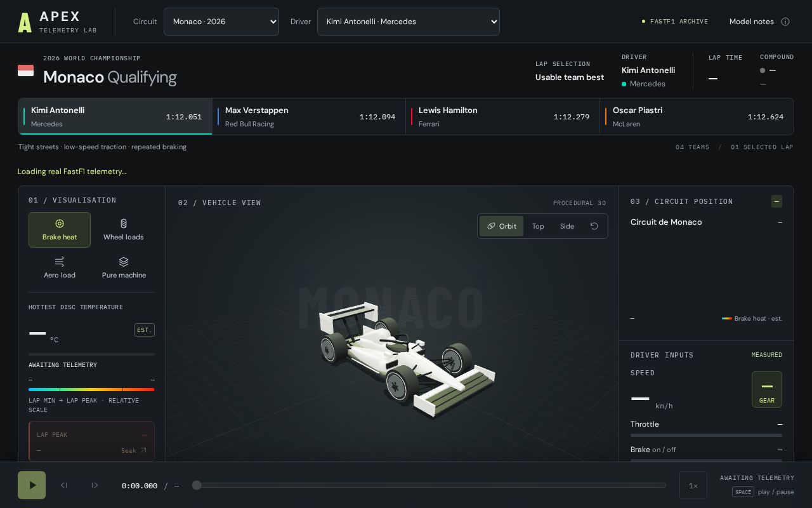This screenshot has width=812, height=508.
Task: Click the FastF1 Archive status indicator
Action: (x=675, y=22)
